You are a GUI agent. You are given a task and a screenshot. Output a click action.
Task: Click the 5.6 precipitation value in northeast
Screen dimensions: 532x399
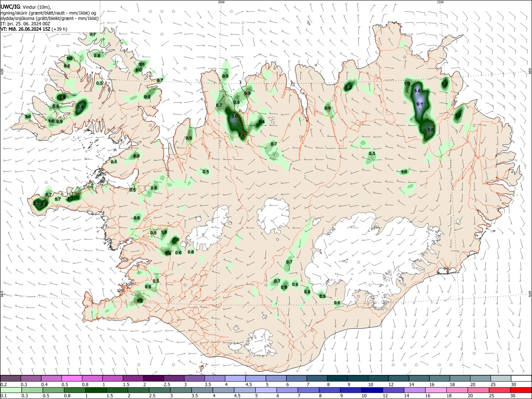pos(418,91)
